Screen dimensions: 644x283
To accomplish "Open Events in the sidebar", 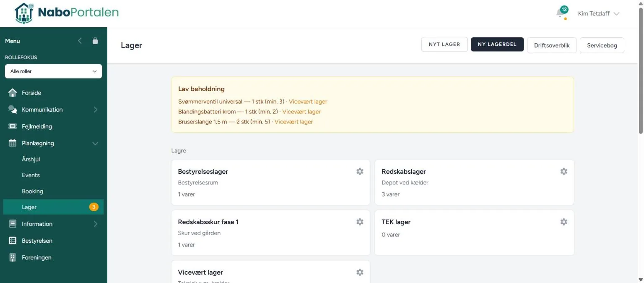I will (31, 175).
